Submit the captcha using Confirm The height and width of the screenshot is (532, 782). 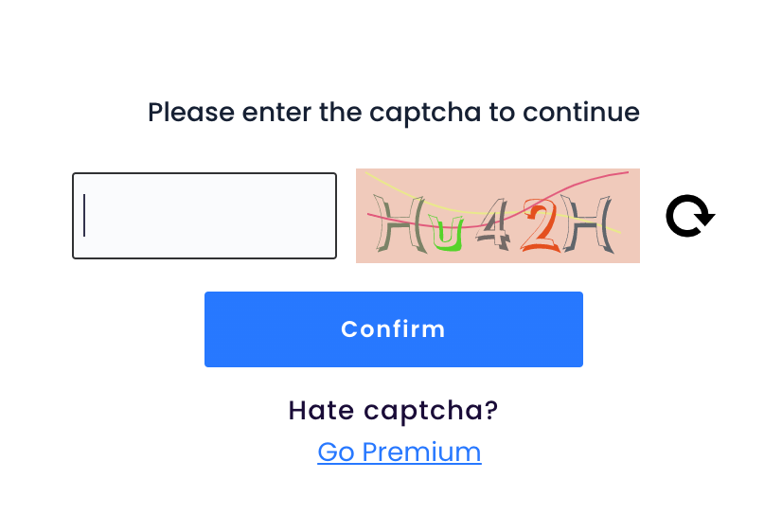pos(394,329)
